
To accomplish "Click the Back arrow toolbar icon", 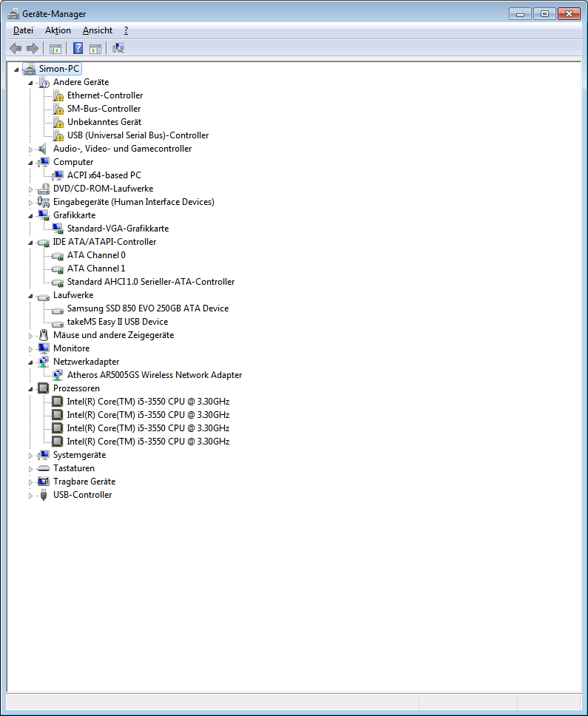I will tap(16, 48).
